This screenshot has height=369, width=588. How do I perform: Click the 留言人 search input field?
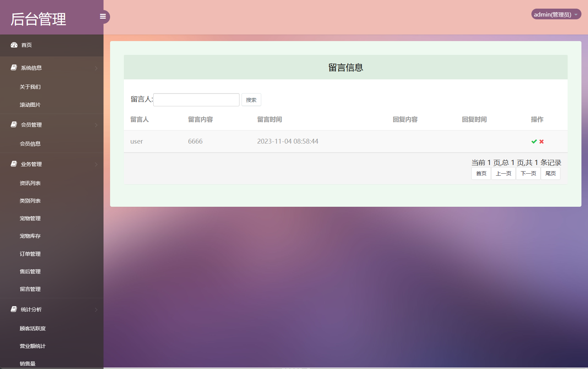point(196,99)
